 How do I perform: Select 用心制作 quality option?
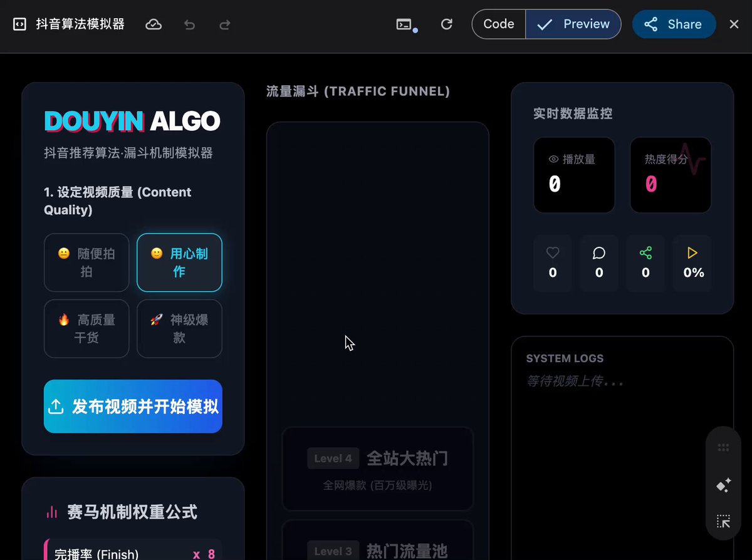point(179,262)
